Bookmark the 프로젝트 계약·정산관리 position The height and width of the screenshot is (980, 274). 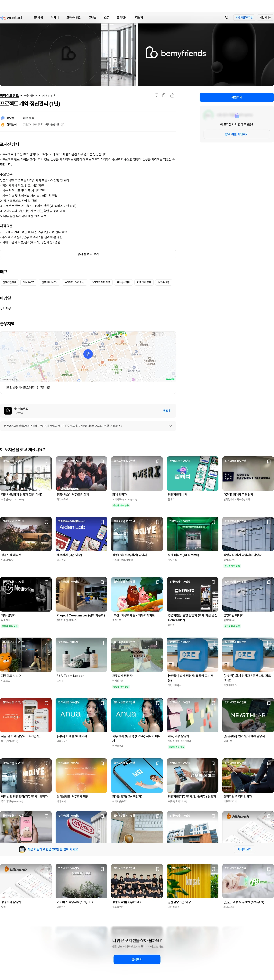coord(157,96)
